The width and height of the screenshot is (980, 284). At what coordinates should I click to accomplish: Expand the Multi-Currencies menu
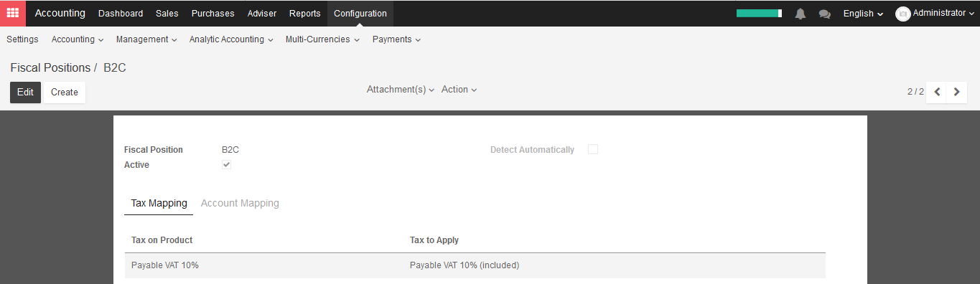[322, 39]
